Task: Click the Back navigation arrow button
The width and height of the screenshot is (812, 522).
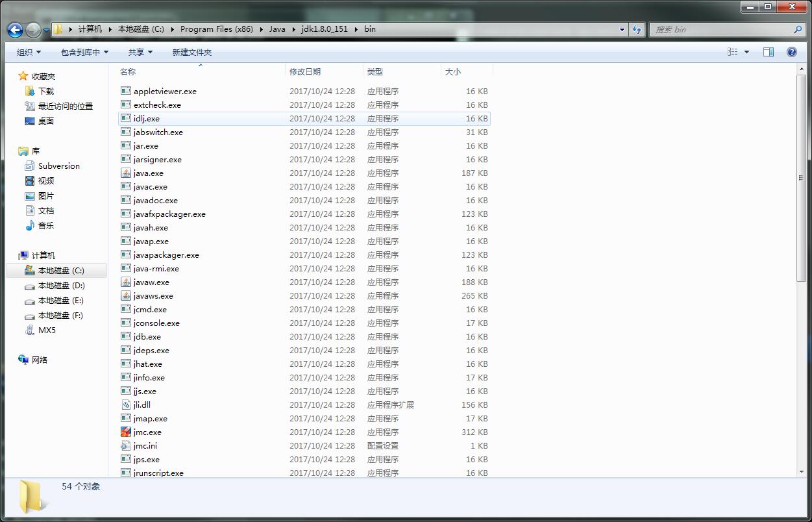Action: pos(16,29)
